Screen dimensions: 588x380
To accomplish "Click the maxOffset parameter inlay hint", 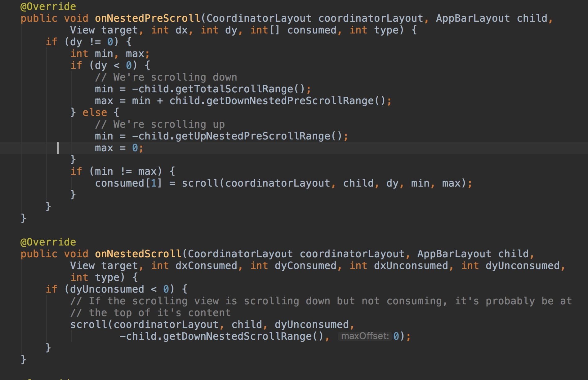I will pyautogui.click(x=365, y=336).
